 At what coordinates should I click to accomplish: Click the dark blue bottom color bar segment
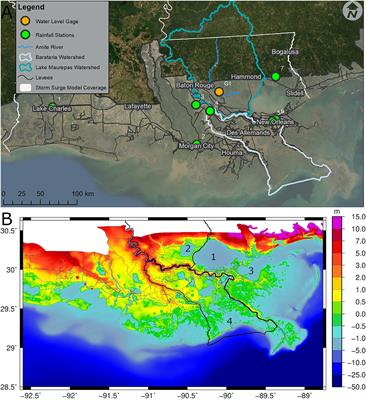click(337, 381)
